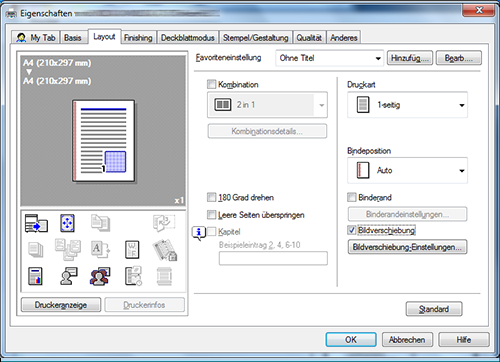500x362 pixels.
Task: Click the Druckeranzeige button
Action: (x=61, y=305)
